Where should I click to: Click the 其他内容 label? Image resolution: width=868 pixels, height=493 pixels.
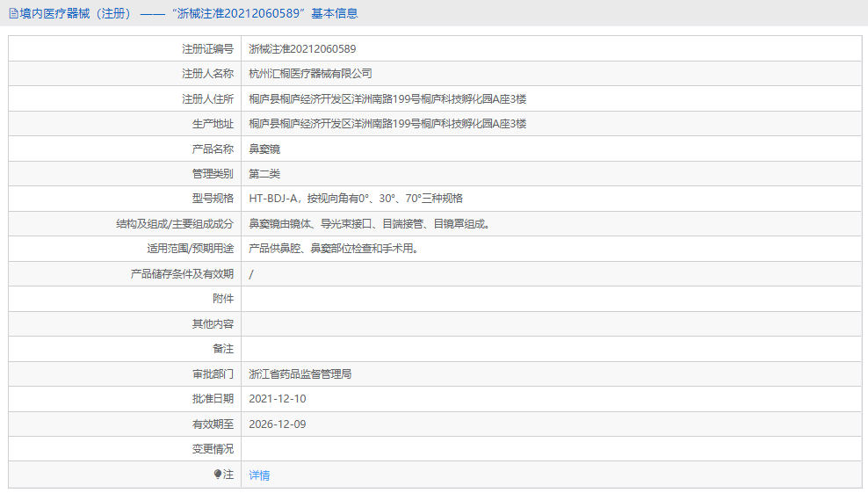(x=213, y=324)
